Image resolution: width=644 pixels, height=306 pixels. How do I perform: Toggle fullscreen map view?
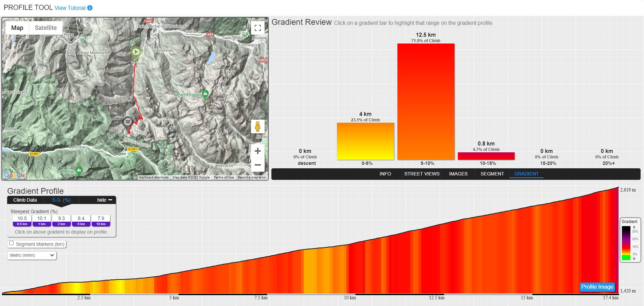click(258, 28)
